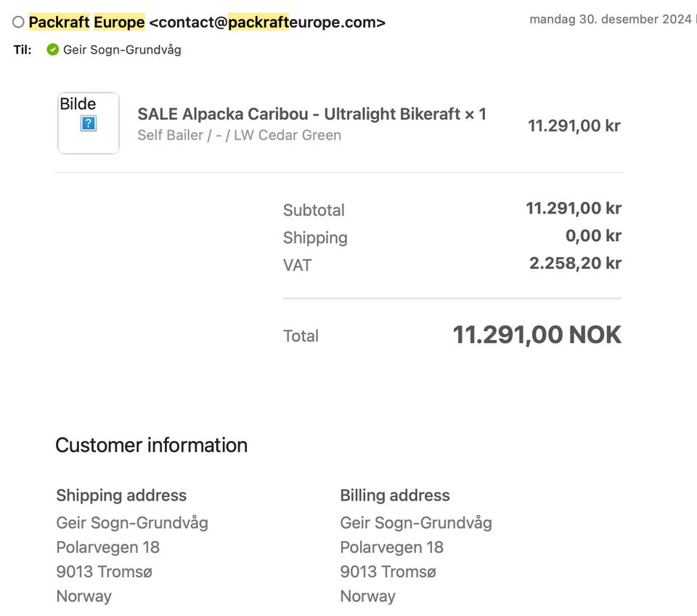Image resolution: width=697 pixels, height=616 pixels.
Task: Click the SALE Alpacka Caribou product title
Action: (x=311, y=114)
